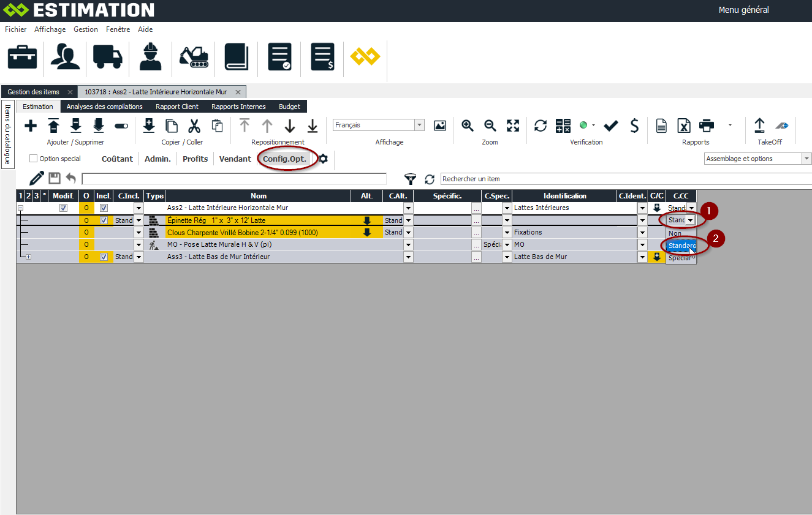Viewport: 812px width, 515px height.
Task: Click the excavator equipment icon
Action: (194, 56)
